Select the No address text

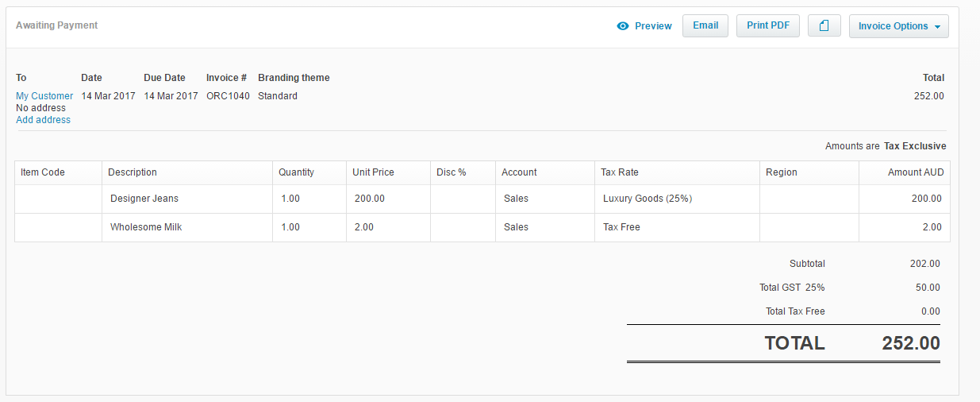click(x=40, y=108)
